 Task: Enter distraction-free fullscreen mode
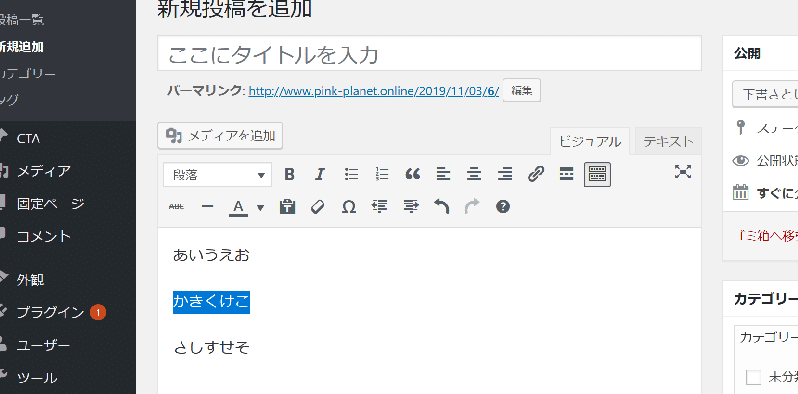click(x=682, y=172)
